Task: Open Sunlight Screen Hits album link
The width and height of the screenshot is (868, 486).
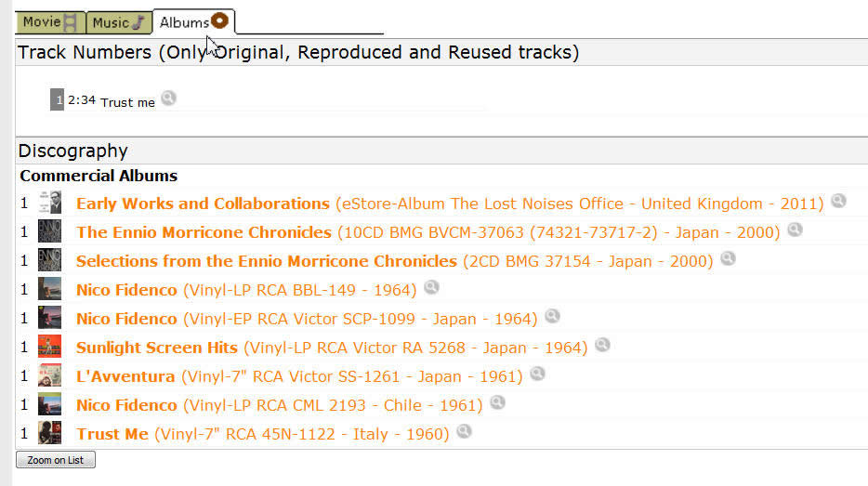Action: 157,348
